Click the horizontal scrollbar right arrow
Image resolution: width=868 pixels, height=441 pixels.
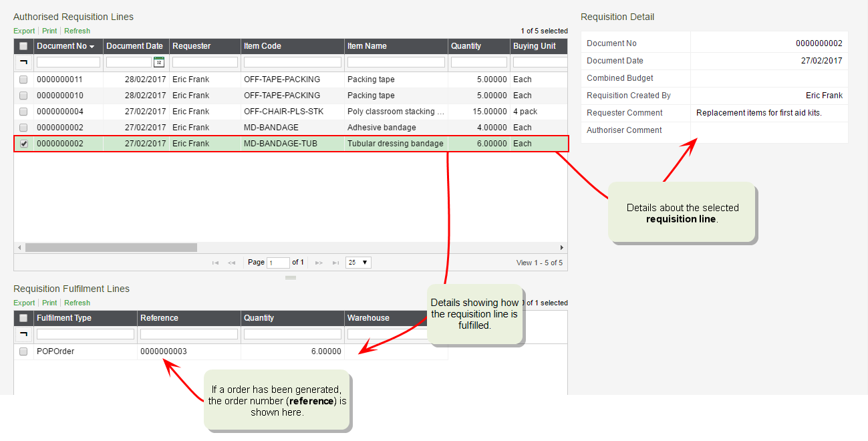click(562, 247)
